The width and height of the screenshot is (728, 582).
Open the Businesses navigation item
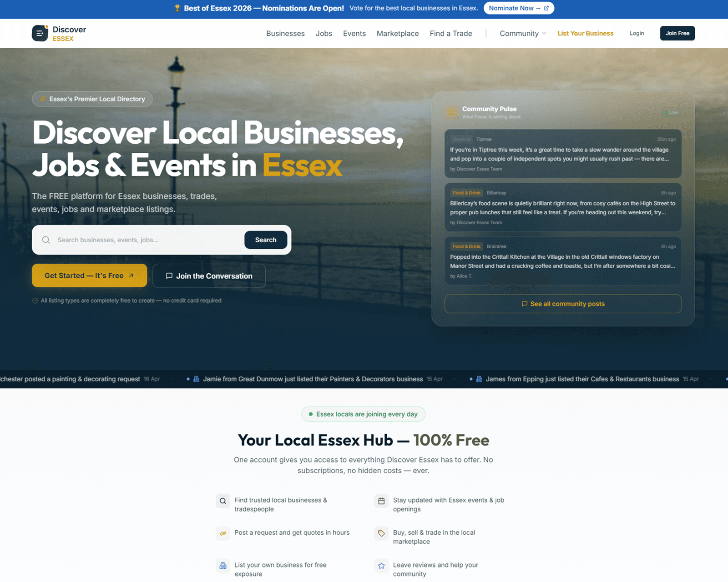285,33
